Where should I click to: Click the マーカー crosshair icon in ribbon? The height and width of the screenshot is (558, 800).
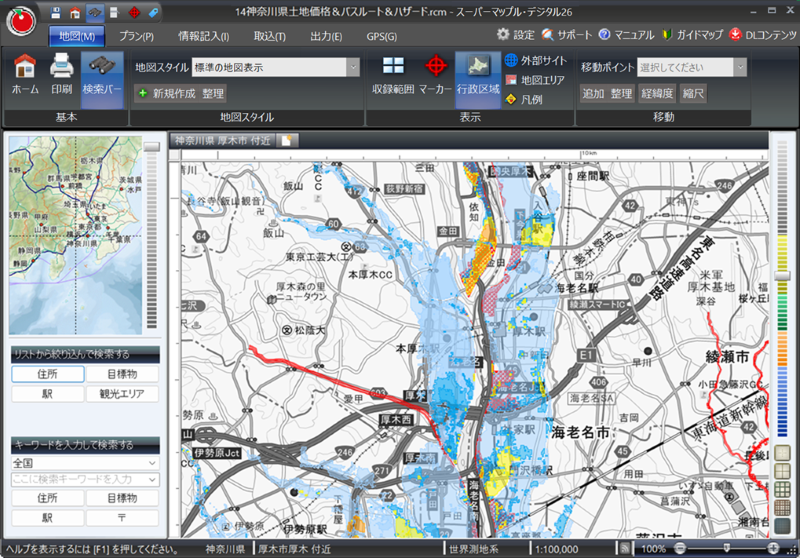tap(435, 75)
